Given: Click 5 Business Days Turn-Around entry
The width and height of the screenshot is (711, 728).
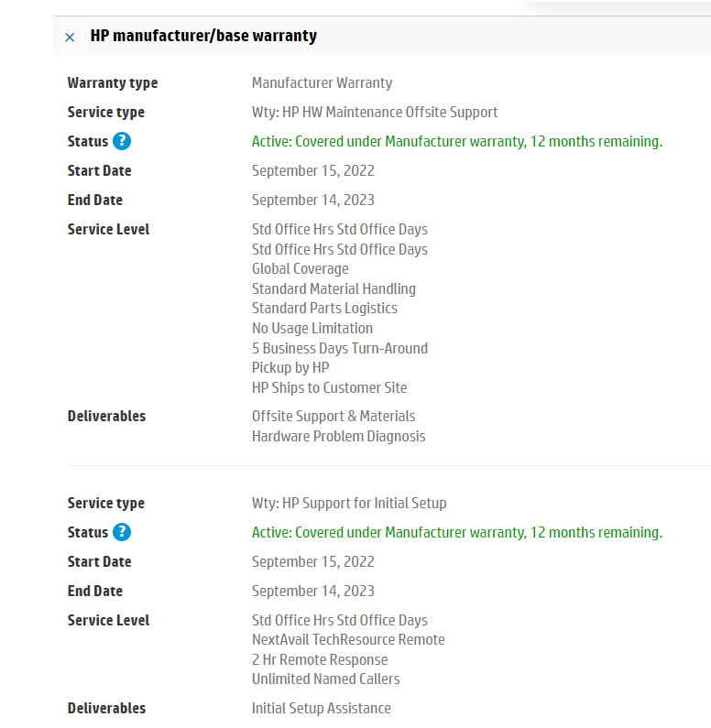Looking at the screenshot, I should click(x=339, y=348).
